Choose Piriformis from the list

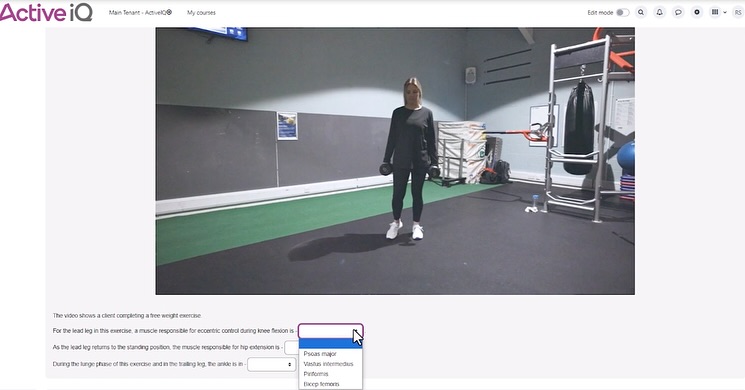[331, 374]
